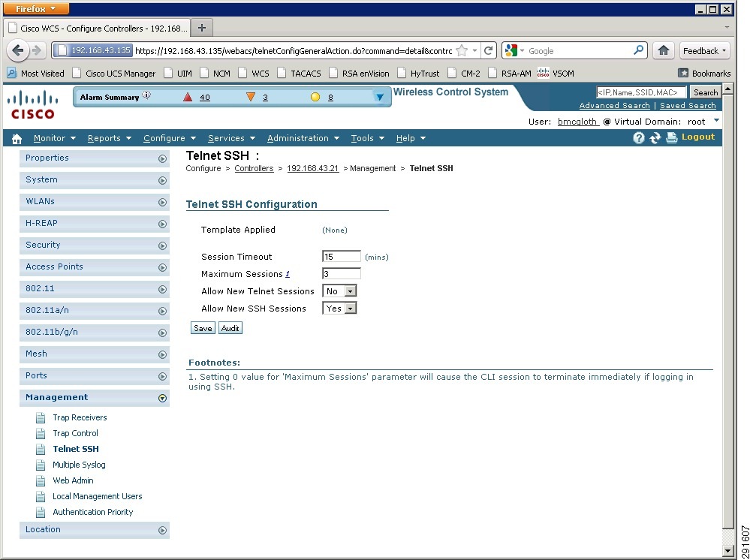Open the Services menu
The image size is (750, 560).
231,138
